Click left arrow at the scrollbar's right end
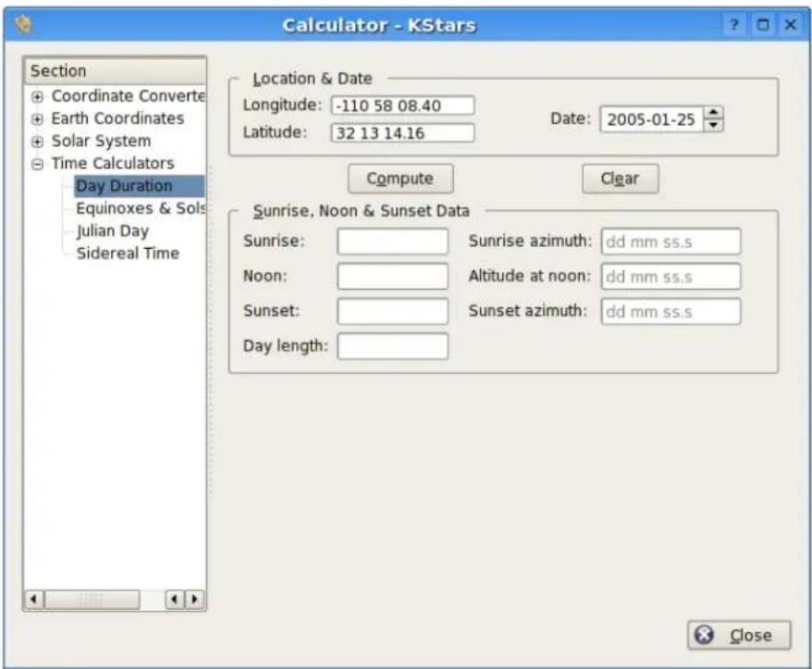Image resolution: width=812 pixels, height=669 pixels. (x=175, y=599)
